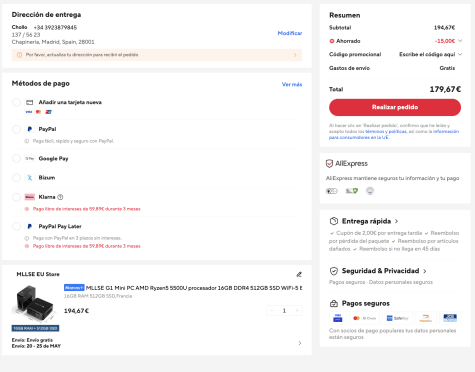
Task: Click the round seal security badge under AliExpress
Action: pos(370,191)
